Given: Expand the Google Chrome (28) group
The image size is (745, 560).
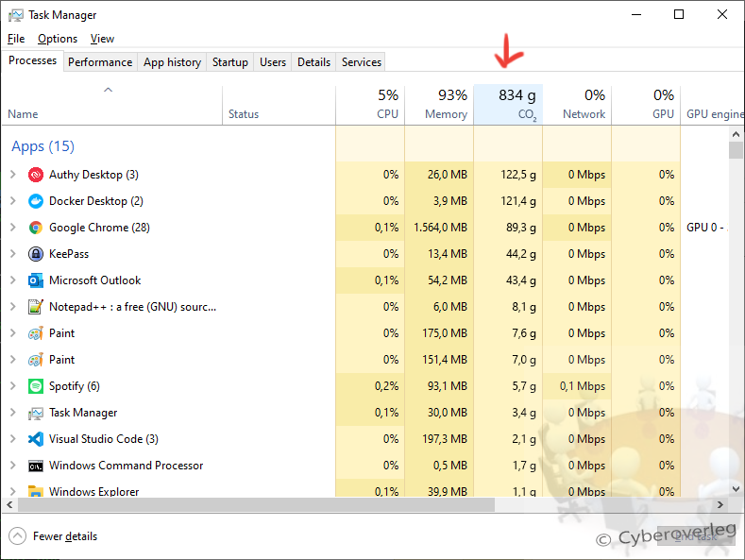Looking at the screenshot, I should pyautogui.click(x=13, y=228).
